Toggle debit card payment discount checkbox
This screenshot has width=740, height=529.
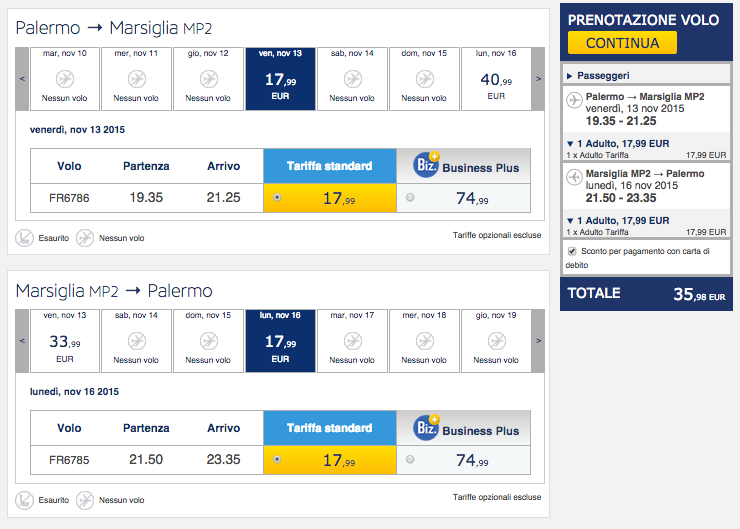pyautogui.click(x=572, y=251)
